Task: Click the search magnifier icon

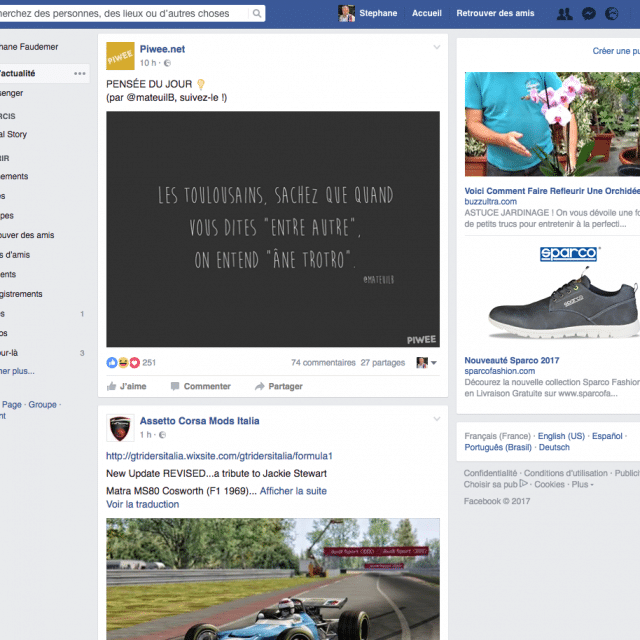Action: click(257, 14)
